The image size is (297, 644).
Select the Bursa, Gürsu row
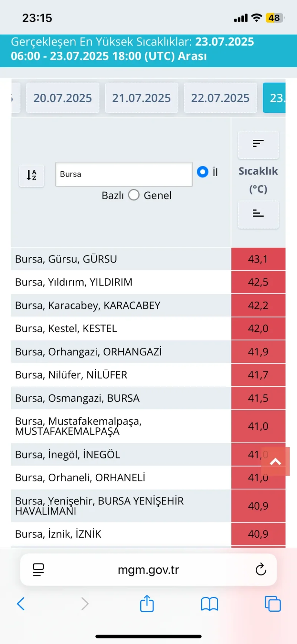pyautogui.click(x=121, y=259)
